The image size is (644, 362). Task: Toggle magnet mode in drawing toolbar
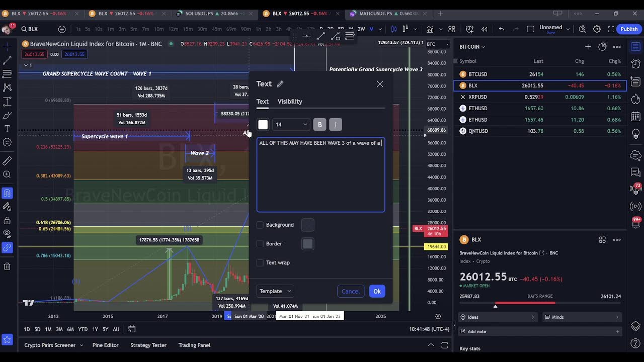point(7,193)
